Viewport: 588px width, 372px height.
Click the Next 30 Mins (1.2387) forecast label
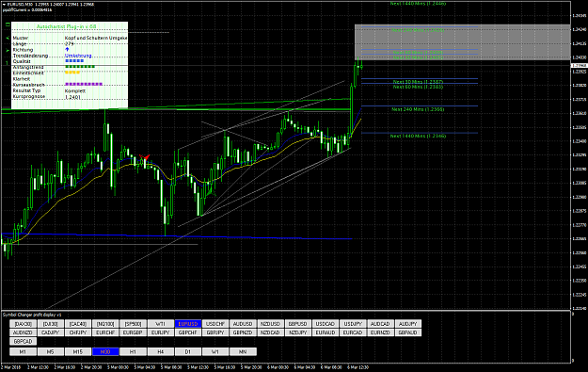coord(418,81)
